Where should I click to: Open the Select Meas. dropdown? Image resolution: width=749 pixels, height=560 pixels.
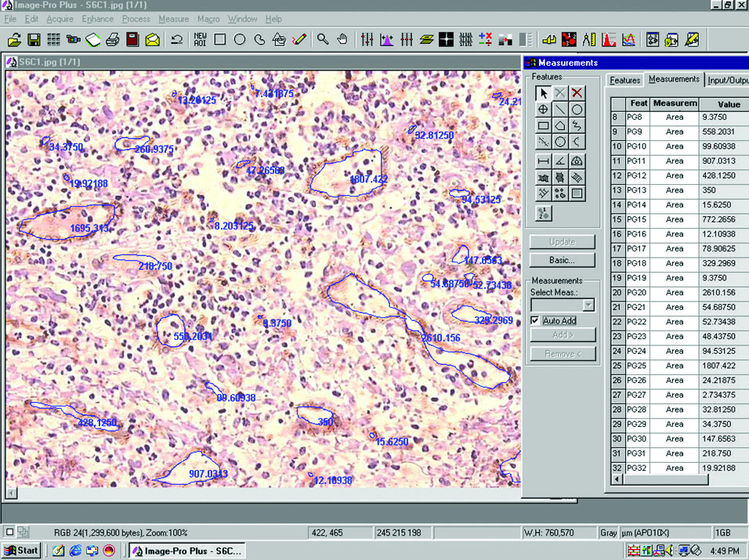pyautogui.click(x=588, y=305)
